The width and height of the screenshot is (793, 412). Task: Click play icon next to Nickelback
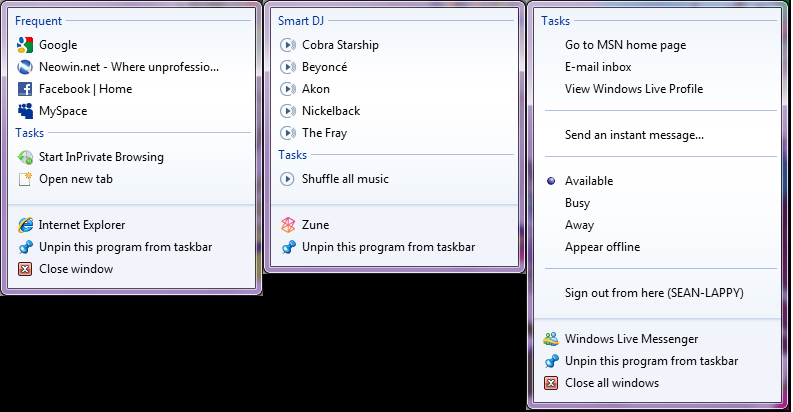pyautogui.click(x=288, y=111)
